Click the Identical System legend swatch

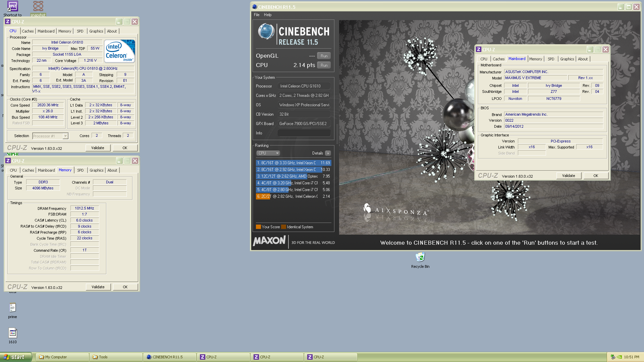(x=283, y=227)
